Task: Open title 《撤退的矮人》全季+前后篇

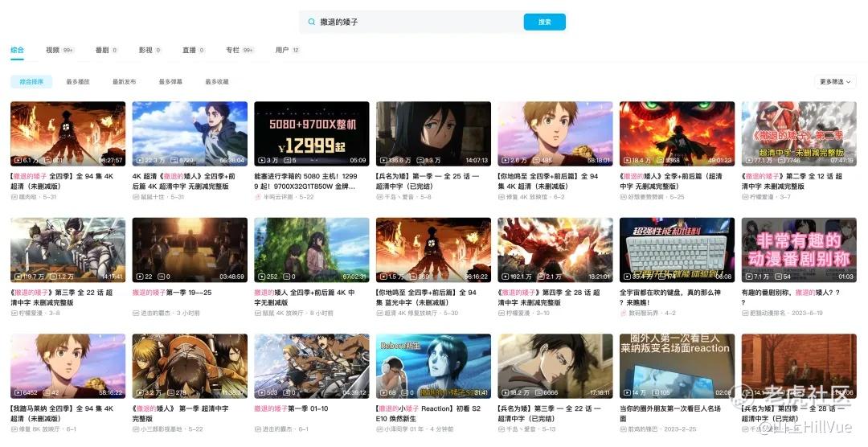Action: [x=671, y=181]
